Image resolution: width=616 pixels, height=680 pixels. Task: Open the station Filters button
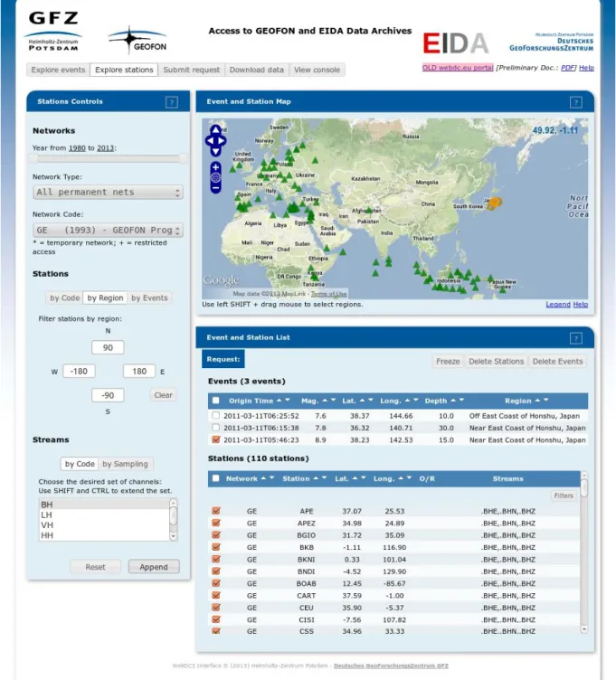[563, 496]
